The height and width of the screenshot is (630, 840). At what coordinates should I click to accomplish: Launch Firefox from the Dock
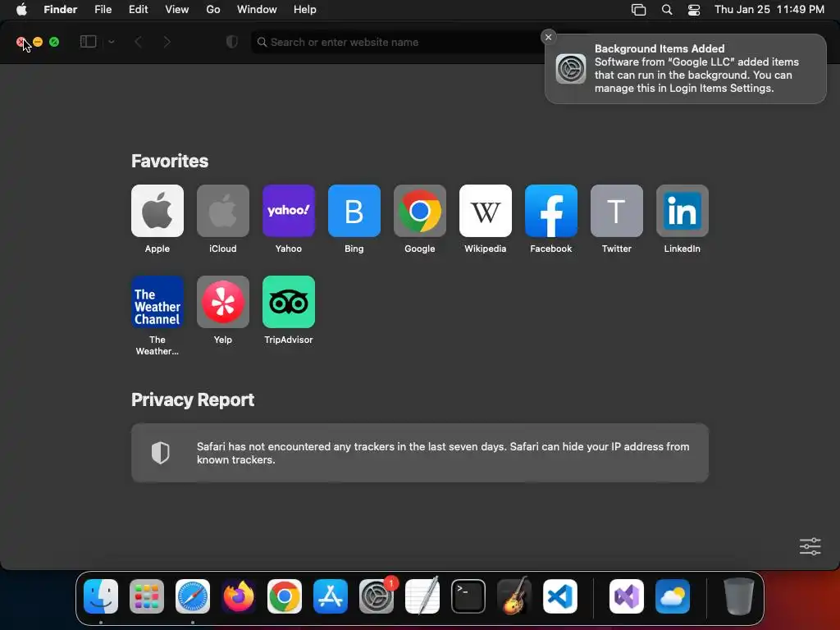point(239,596)
